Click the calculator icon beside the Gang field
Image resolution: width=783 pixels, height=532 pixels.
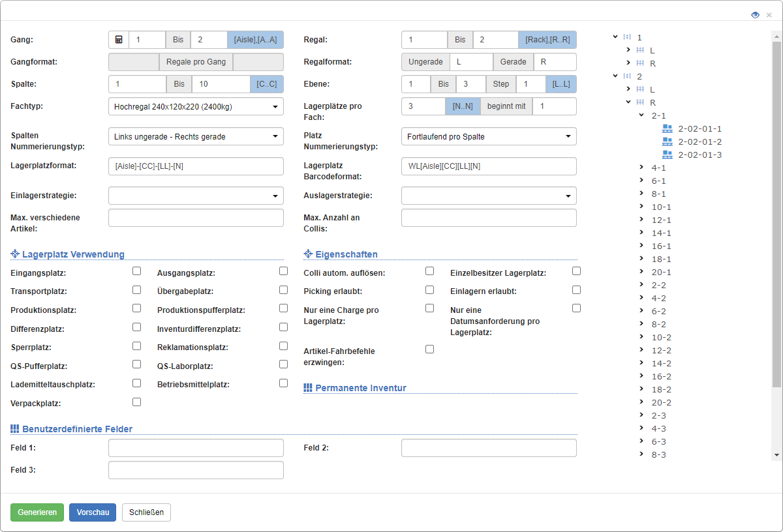click(117, 39)
